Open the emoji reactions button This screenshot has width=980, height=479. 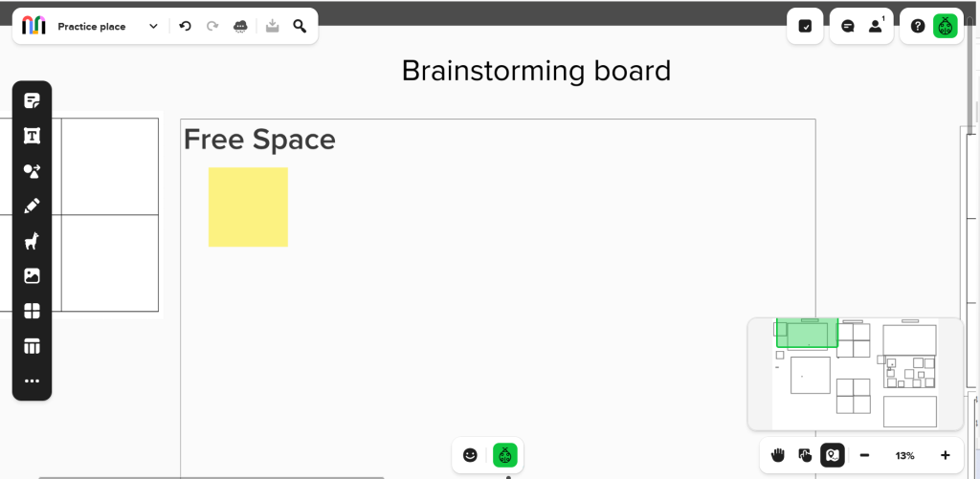(x=470, y=455)
